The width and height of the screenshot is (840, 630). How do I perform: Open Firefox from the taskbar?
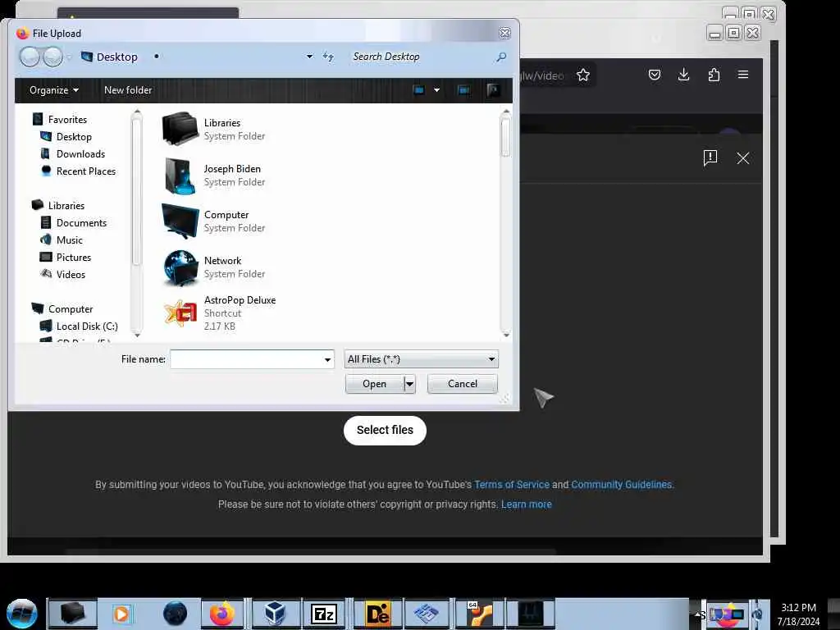point(221,614)
